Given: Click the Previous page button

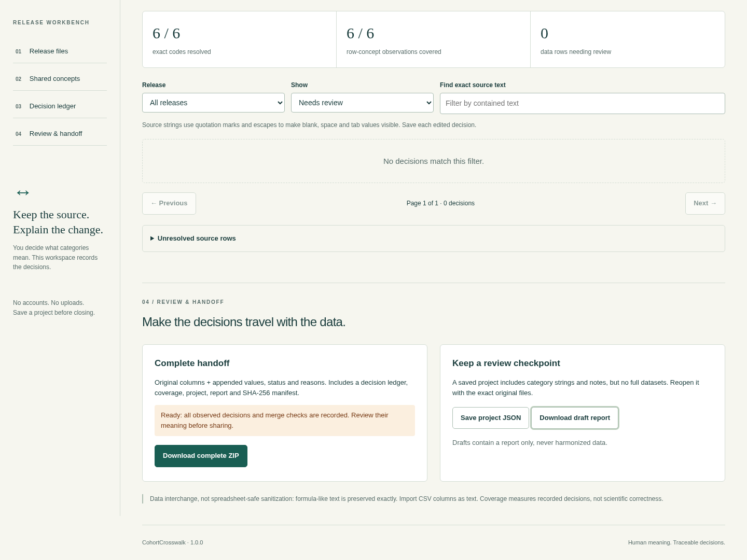Looking at the screenshot, I should click(x=169, y=203).
